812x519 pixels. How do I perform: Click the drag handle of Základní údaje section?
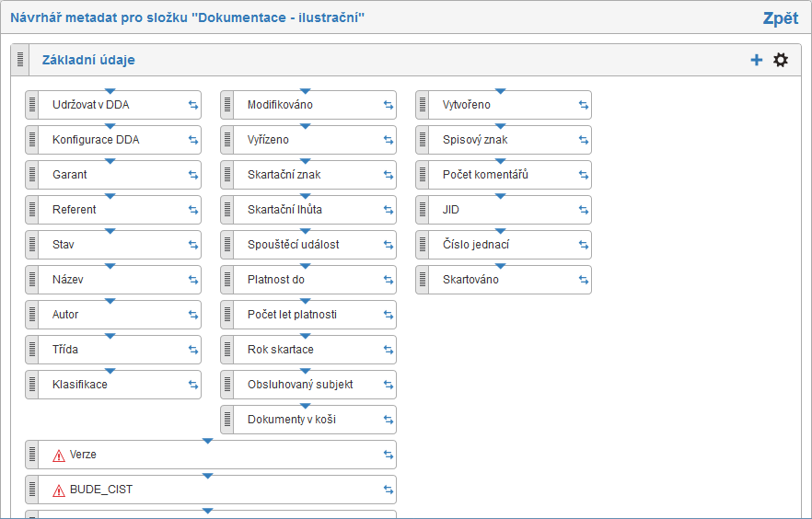click(21, 60)
